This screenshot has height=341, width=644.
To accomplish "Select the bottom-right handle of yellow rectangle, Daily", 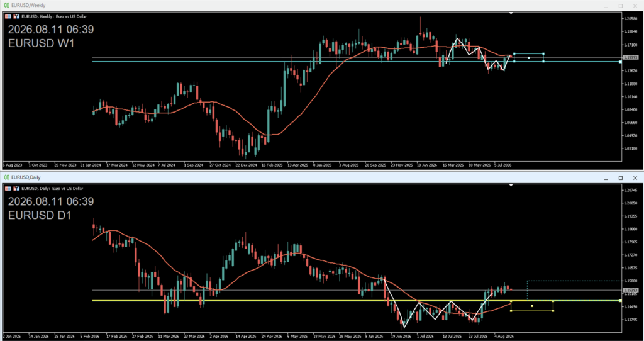I will point(553,311).
